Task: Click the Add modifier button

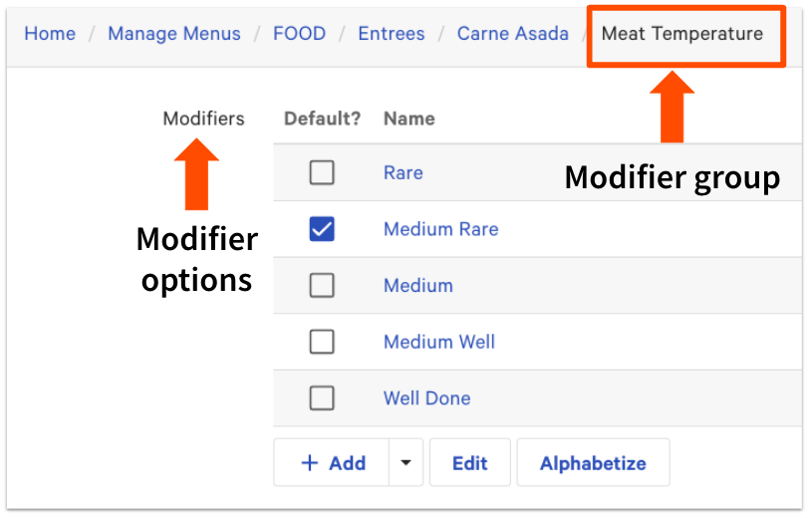Action: (x=333, y=463)
